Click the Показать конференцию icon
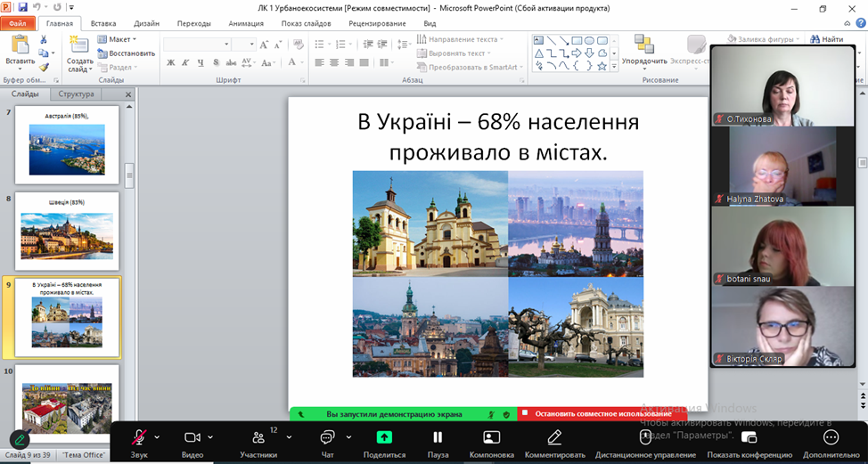868x464 pixels. click(749, 437)
